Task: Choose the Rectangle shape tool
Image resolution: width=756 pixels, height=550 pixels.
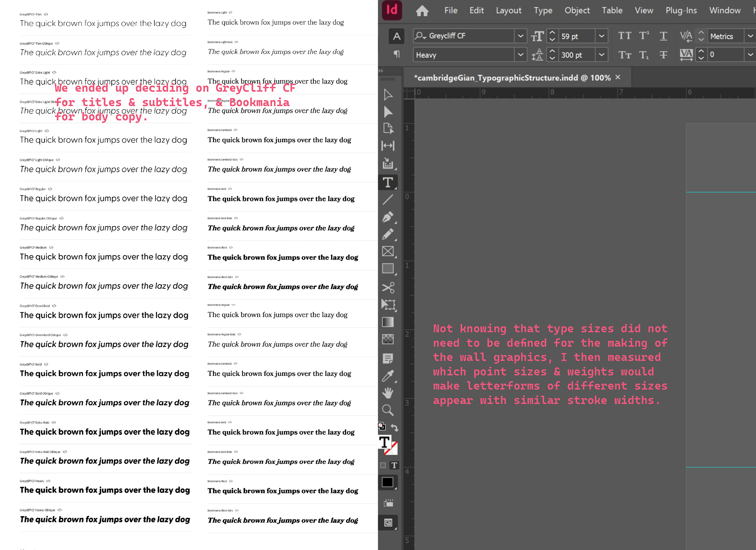Action: point(388,269)
